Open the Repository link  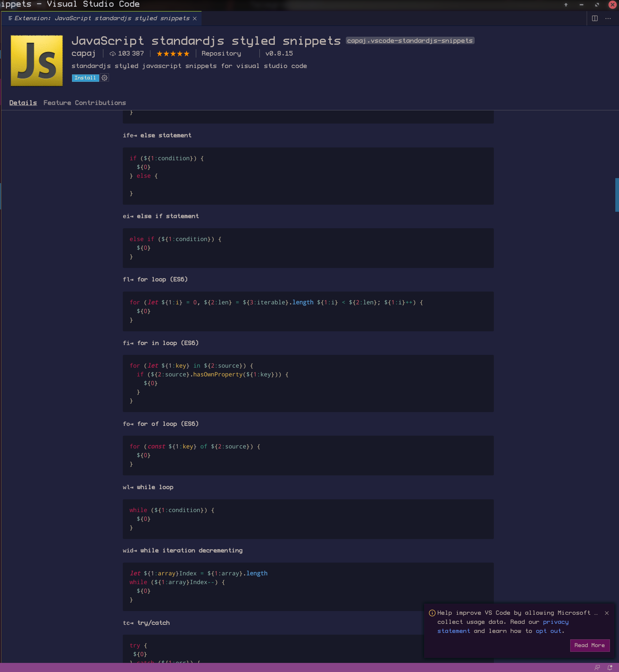(x=221, y=54)
